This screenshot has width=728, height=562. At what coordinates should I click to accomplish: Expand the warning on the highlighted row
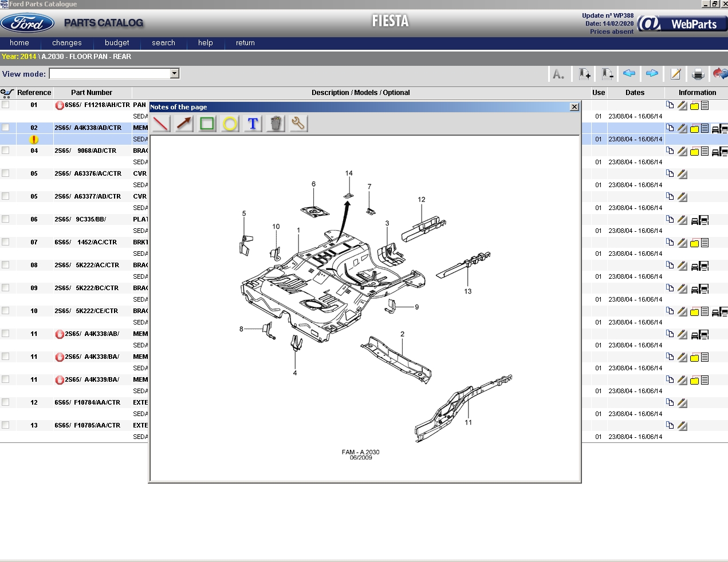[x=33, y=139]
